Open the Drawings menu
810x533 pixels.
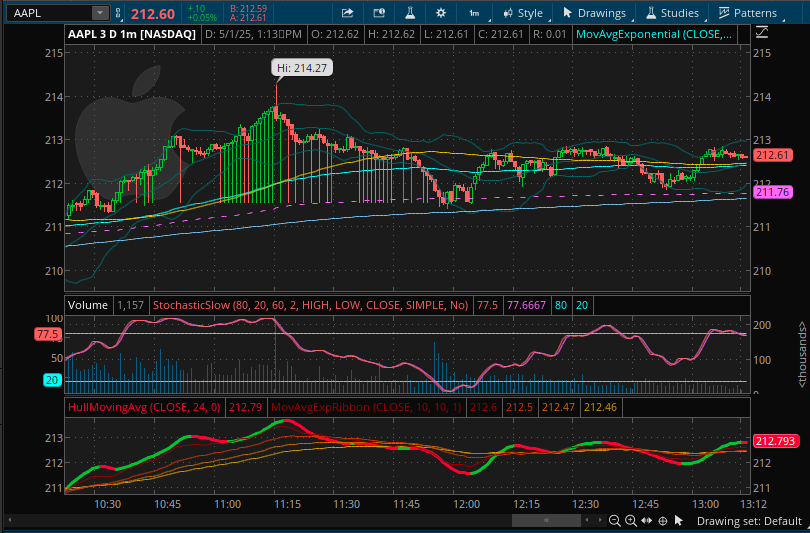tap(593, 13)
